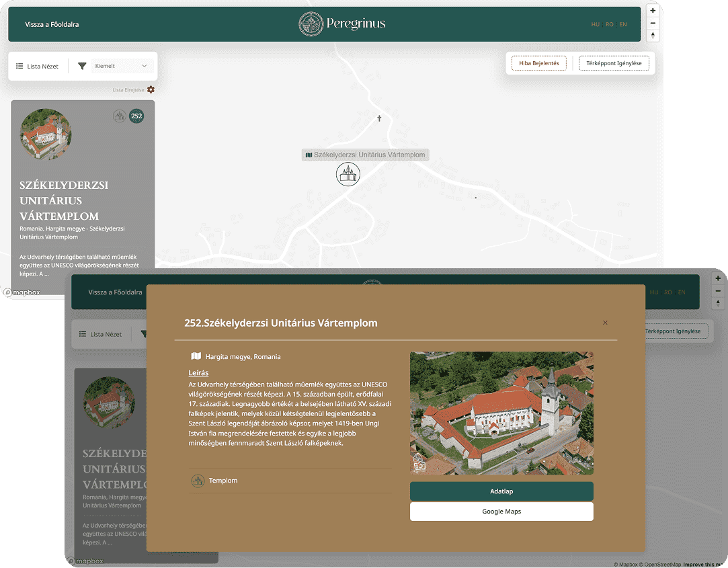The height and width of the screenshot is (568, 728).
Task: Click the round church photo in the list card
Action: pos(46,134)
